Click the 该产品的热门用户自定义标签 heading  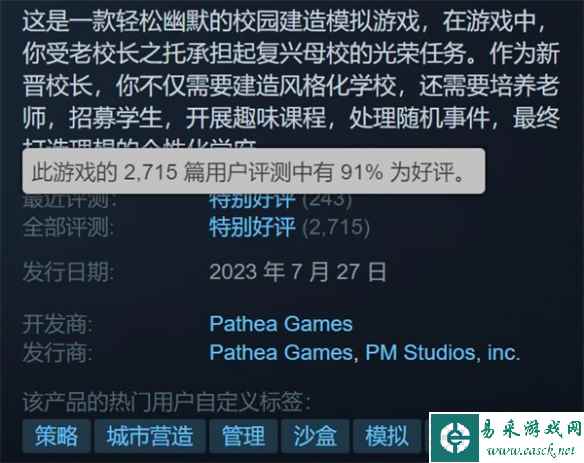167,402
